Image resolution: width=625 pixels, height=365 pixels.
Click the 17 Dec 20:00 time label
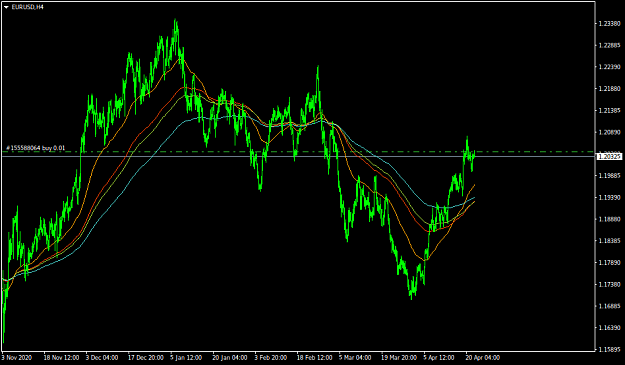point(145,358)
